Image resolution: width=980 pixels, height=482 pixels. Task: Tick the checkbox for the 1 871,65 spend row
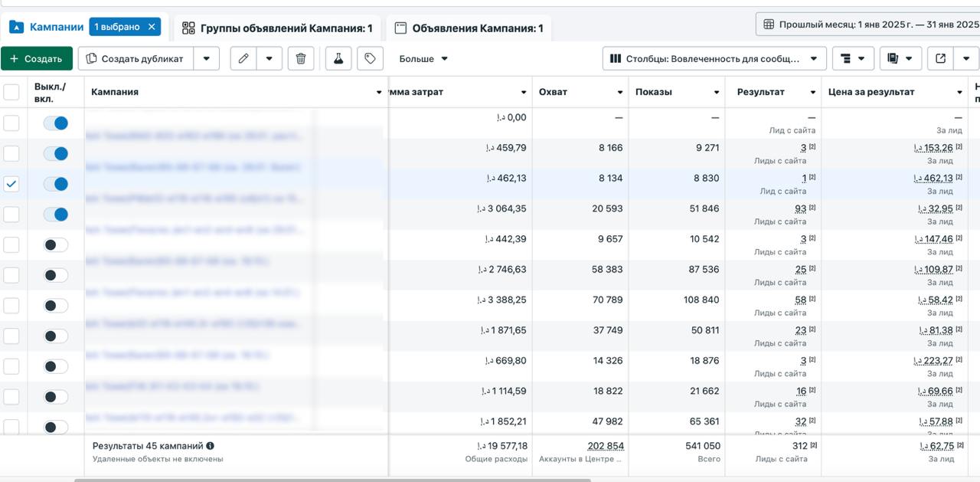[11, 336]
